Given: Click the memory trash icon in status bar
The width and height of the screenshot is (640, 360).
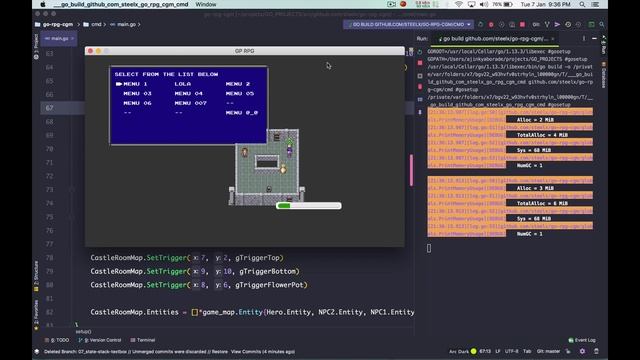Looking at the screenshot, I should [596, 351].
